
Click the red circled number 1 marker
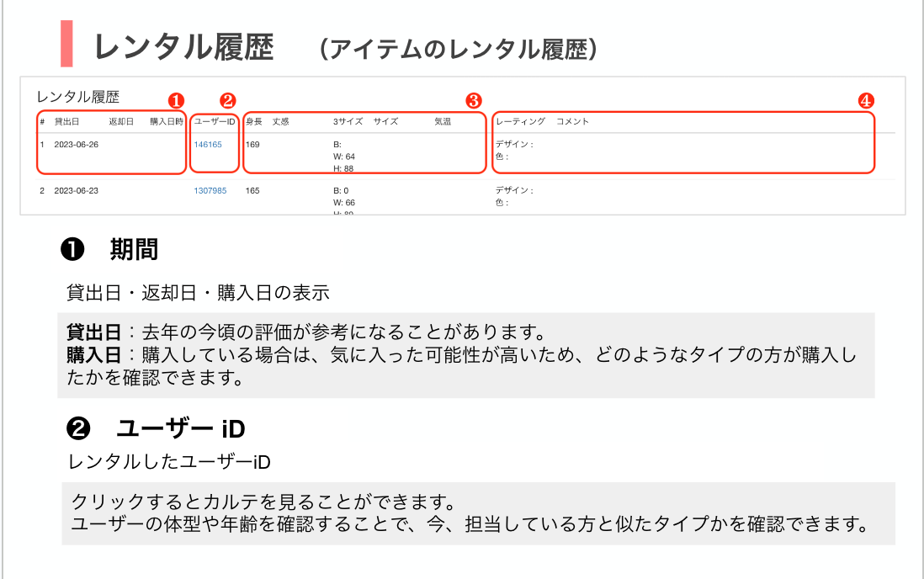[177, 100]
